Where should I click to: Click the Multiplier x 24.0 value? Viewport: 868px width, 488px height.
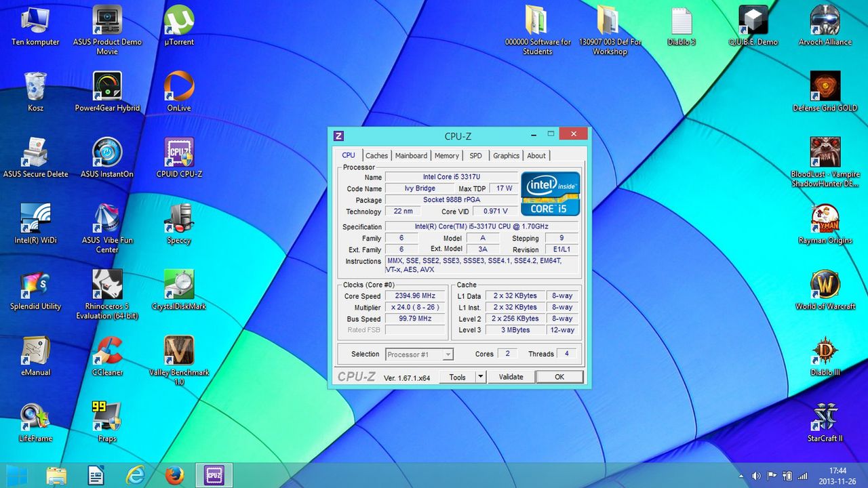click(x=415, y=307)
